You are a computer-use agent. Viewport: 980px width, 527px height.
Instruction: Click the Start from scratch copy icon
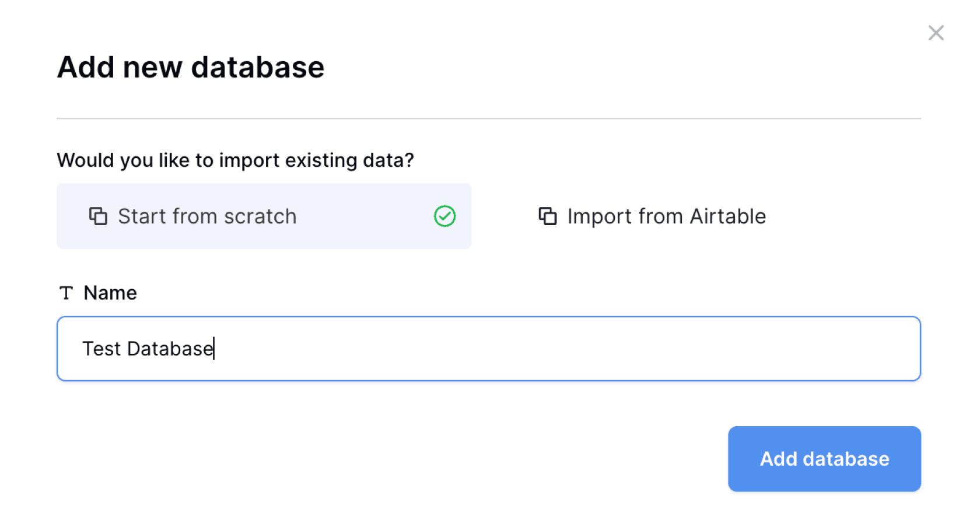(98, 216)
